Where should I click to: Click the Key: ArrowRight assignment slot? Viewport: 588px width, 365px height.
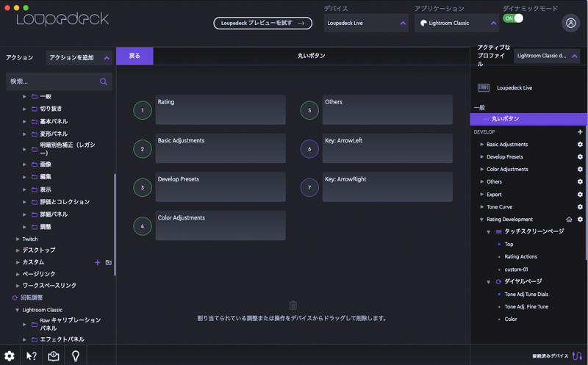[387, 187]
